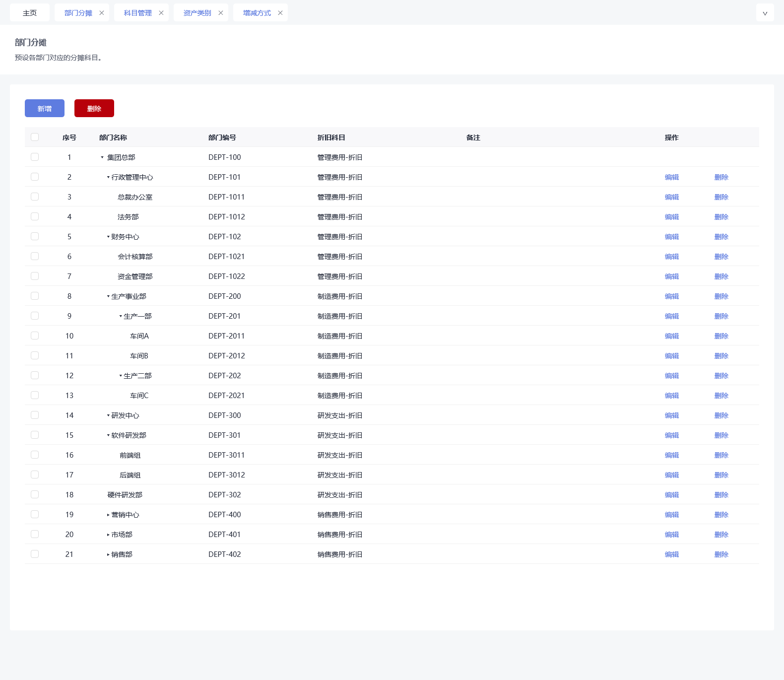Image resolution: width=784 pixels, height=680 pixels.
Task: Edit the 硬件研发部 row
Action: 672,495
